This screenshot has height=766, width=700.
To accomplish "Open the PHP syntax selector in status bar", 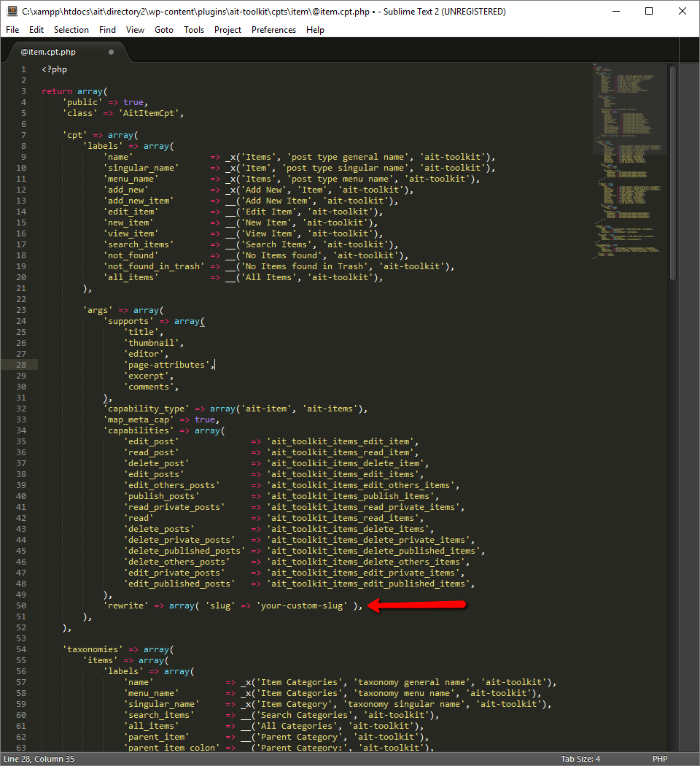I will 660,759.
